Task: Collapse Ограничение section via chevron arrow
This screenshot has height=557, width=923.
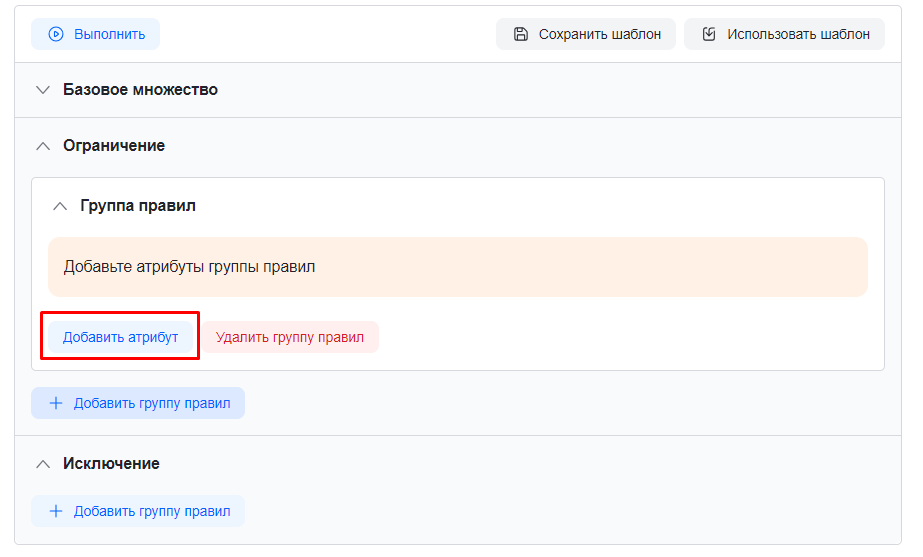Action: (x=42, y=145)
